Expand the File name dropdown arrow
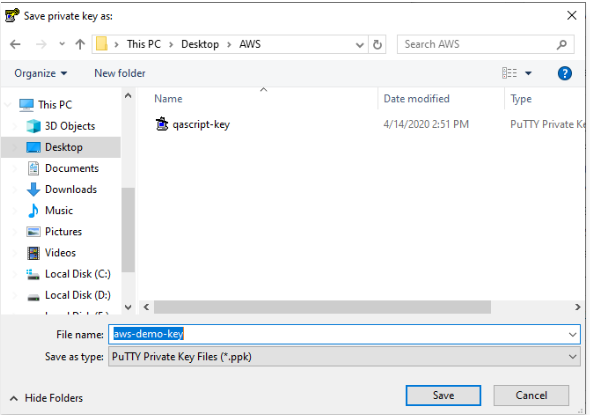Viewport: 590px width, 415px height. pos(573,334)
